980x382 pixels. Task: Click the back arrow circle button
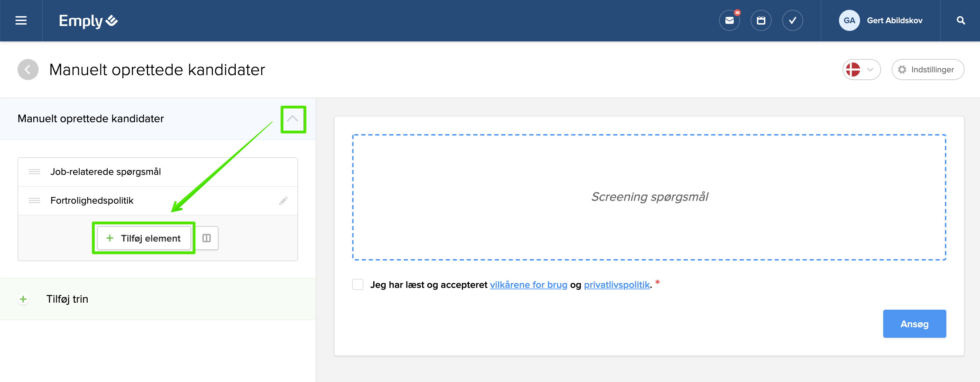pos(28,70)
